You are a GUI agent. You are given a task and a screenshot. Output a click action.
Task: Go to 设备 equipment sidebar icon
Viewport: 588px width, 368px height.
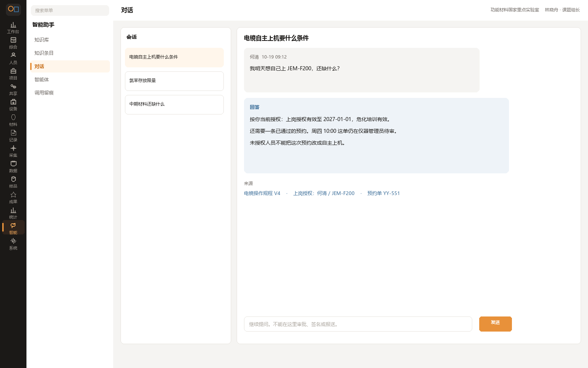[13, 105]
